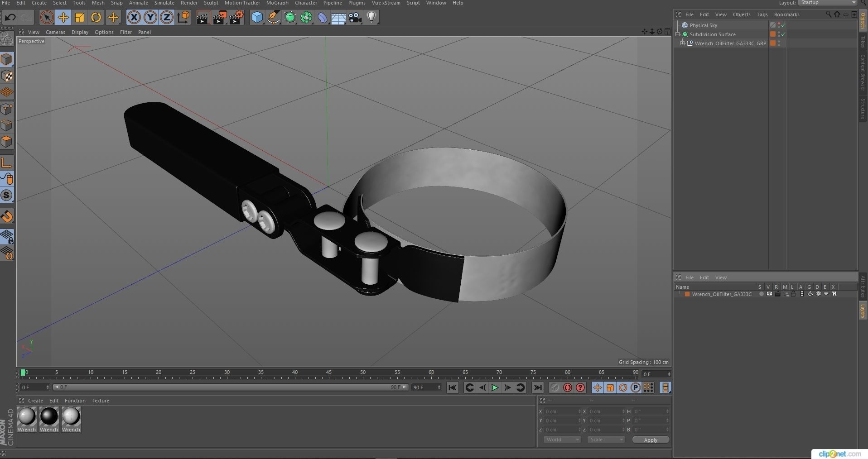
Task: Toggle Snap (S) icon
Action: [x=7, y=196]
